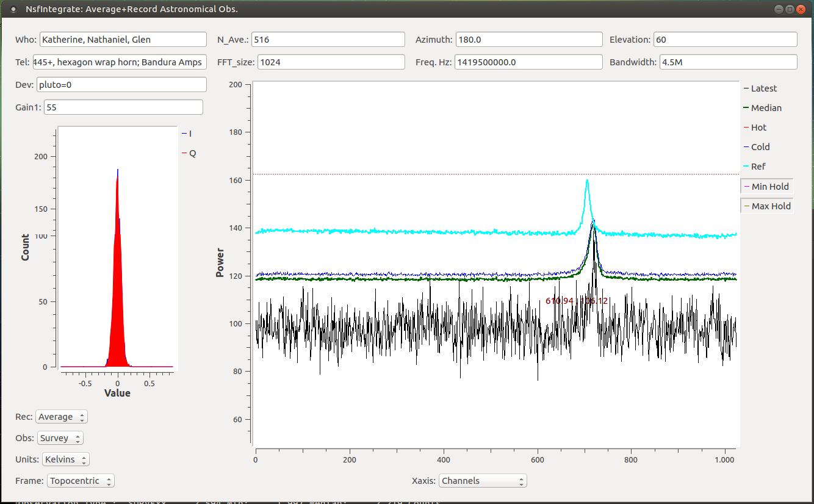The height and width of the screenshot is (504, 814).
Task: Click the window menu icon in title bar
Action: click(13, 9)
